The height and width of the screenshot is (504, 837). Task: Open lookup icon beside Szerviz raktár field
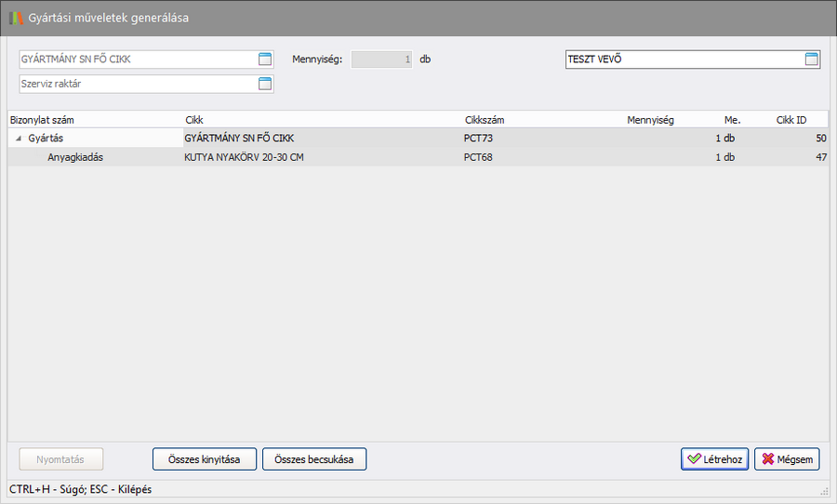[264, 84]
